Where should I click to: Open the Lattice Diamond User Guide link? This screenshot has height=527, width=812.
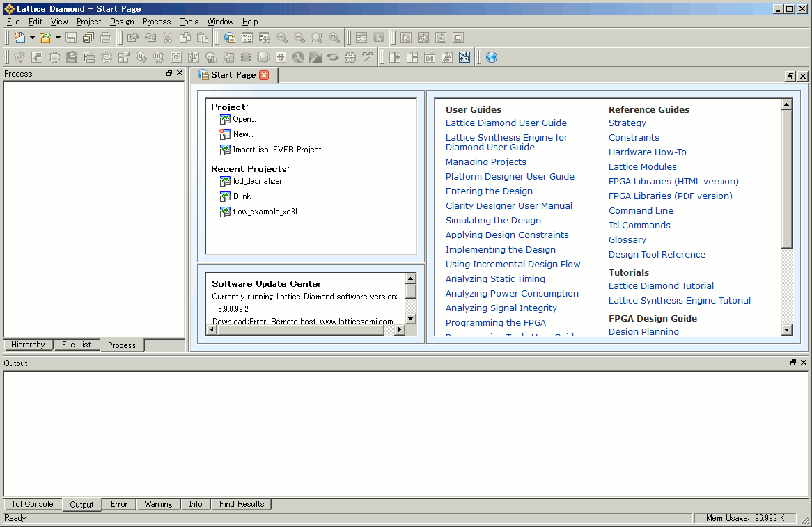click(506, 123)
